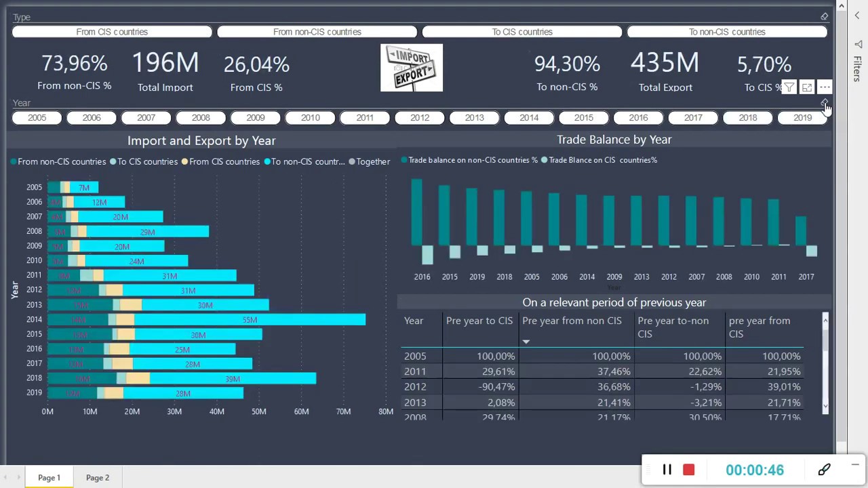Switch to the Page 2 tab

(98, 478)
